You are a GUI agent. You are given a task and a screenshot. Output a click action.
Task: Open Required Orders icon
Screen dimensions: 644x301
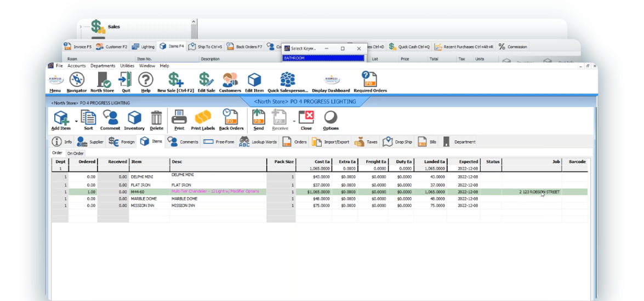370,82
